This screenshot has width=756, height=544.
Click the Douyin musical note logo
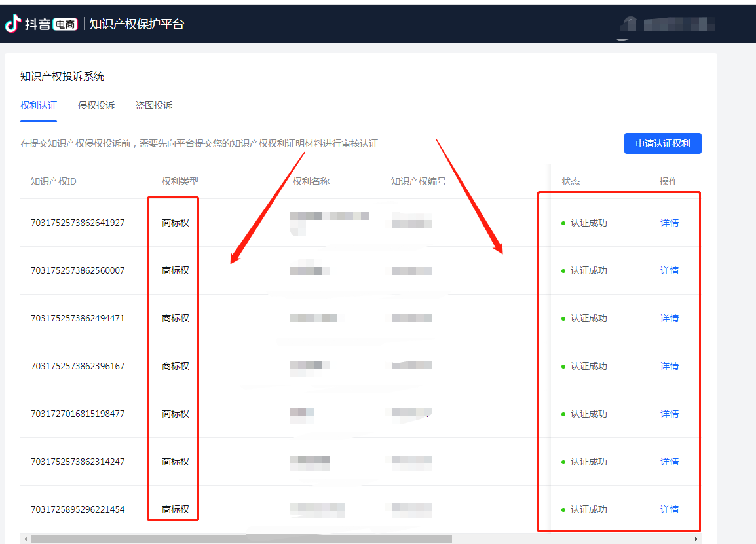(10, 24)
